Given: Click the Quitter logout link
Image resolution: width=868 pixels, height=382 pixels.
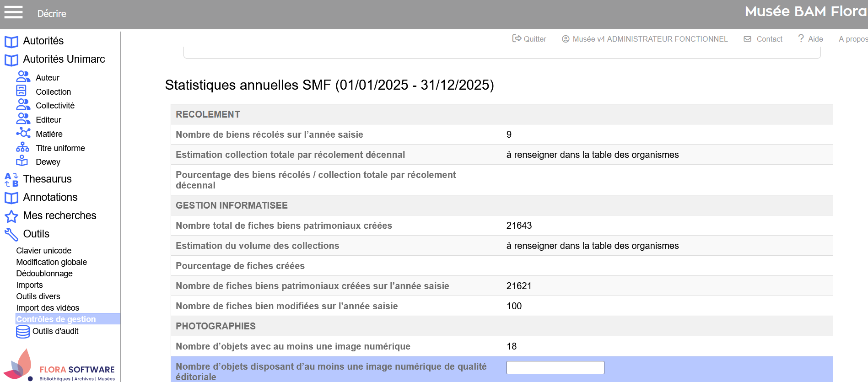Looking at the screenshot, I should pyautogui.click(x=529, y=39).
